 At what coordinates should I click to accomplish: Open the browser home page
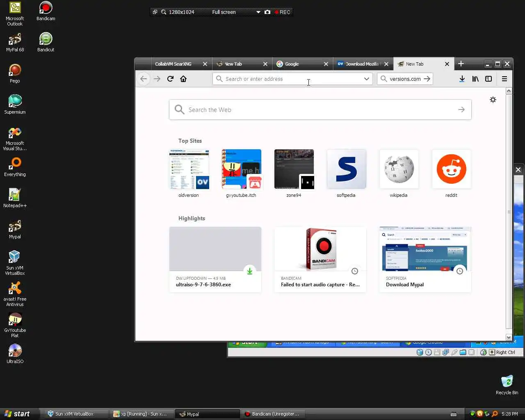[183, 79]
